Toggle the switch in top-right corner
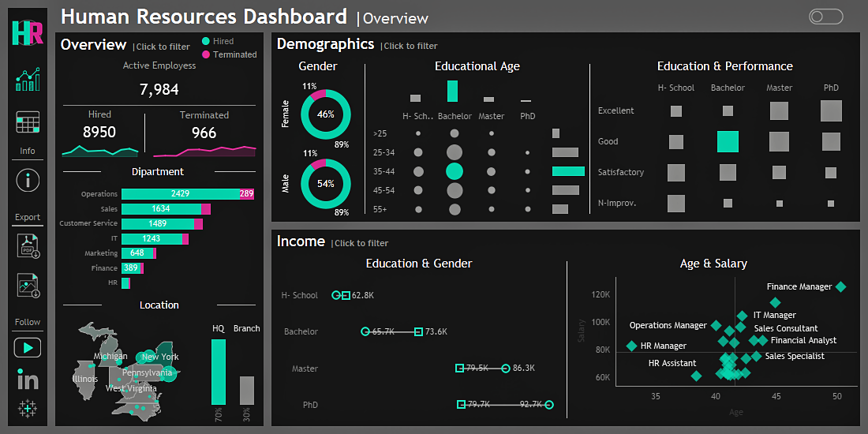This screenshot has height=434, width=868. pyautogui.click(x=825, y=17)
